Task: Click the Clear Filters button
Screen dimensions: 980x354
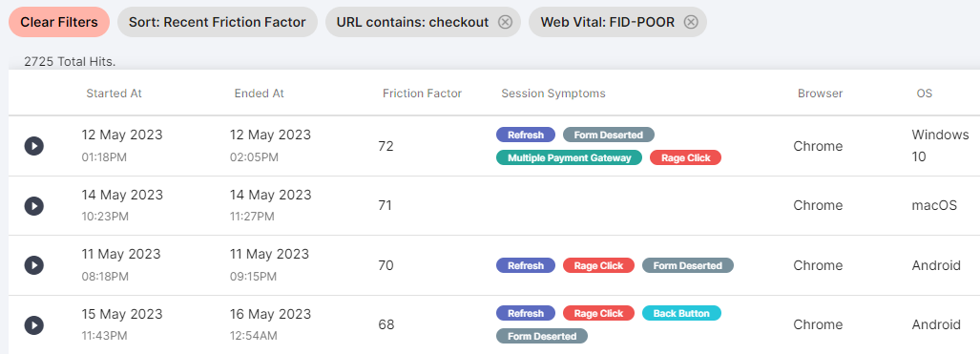Action: 59,23
